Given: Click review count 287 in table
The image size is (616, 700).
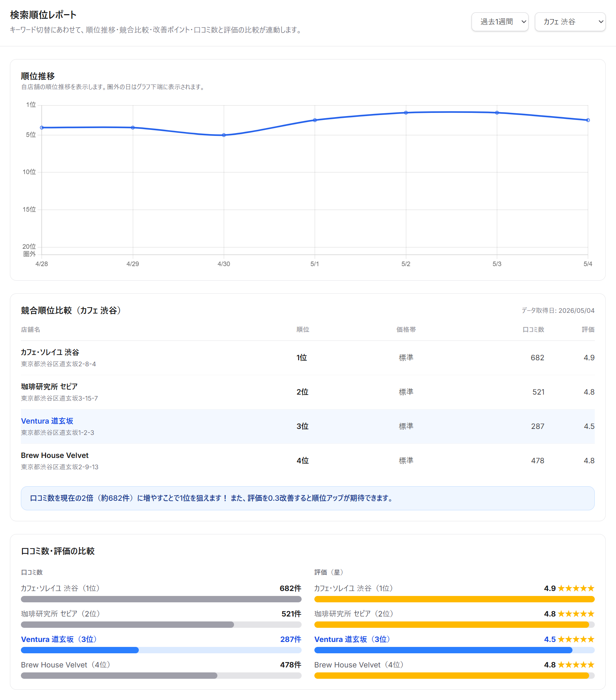Looking at the screenshot, I should pyautogui.click(x=538, y=426).
